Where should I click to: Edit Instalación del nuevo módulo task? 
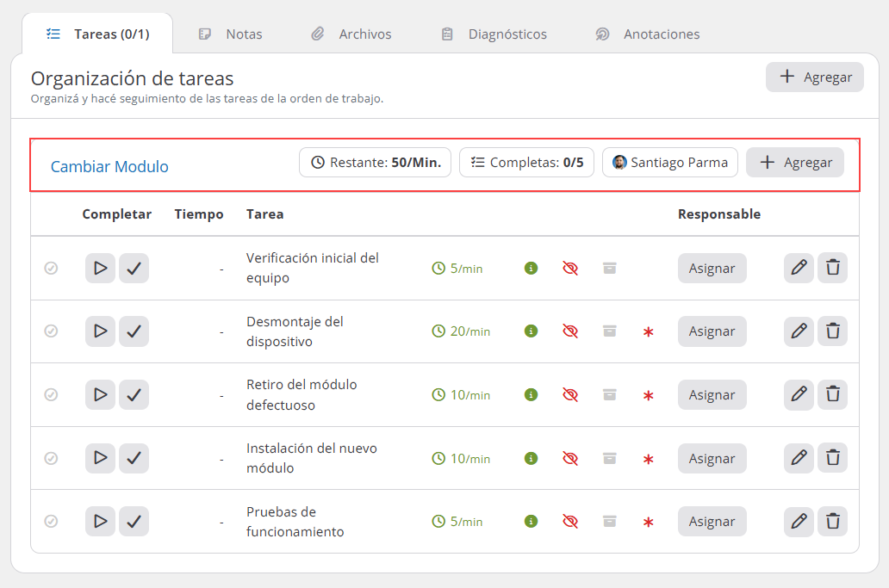799,458
